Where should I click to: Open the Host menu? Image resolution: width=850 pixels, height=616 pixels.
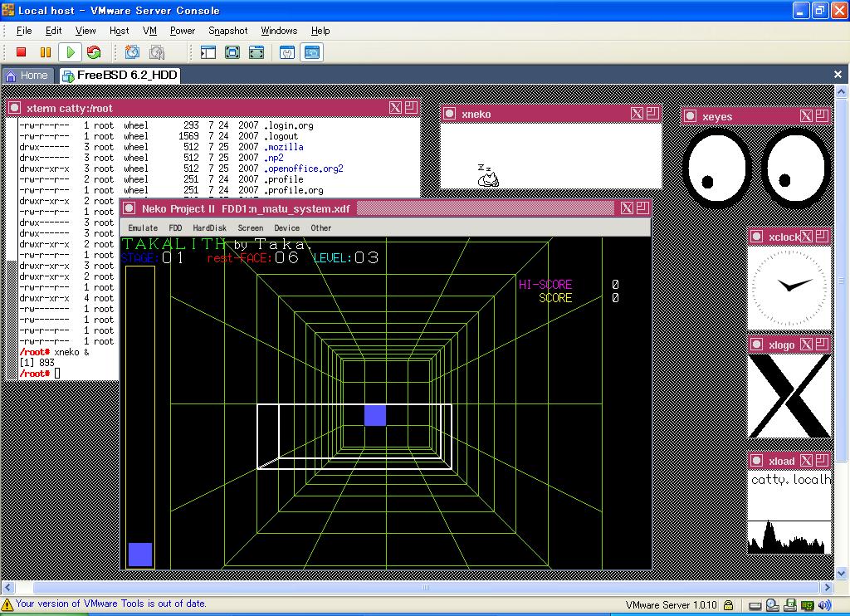pos(120,31)
